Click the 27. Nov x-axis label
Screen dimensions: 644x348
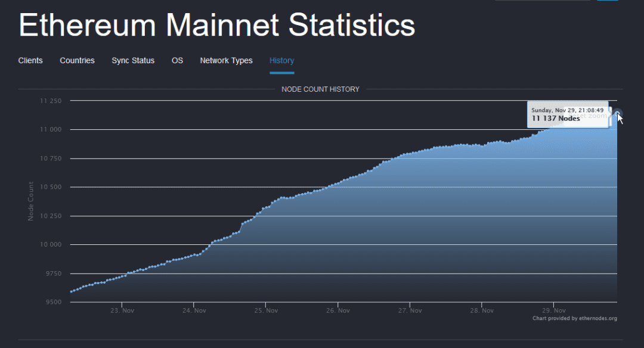410,310
